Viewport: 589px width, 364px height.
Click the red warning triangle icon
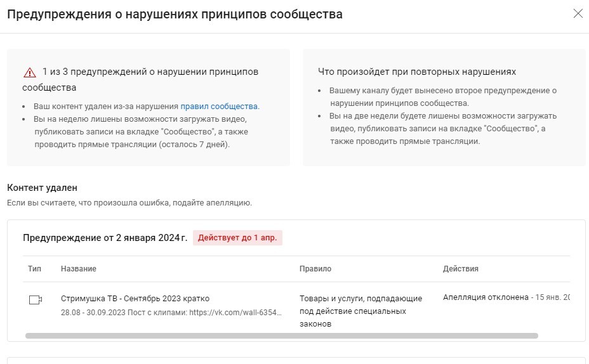pos(30,72)
